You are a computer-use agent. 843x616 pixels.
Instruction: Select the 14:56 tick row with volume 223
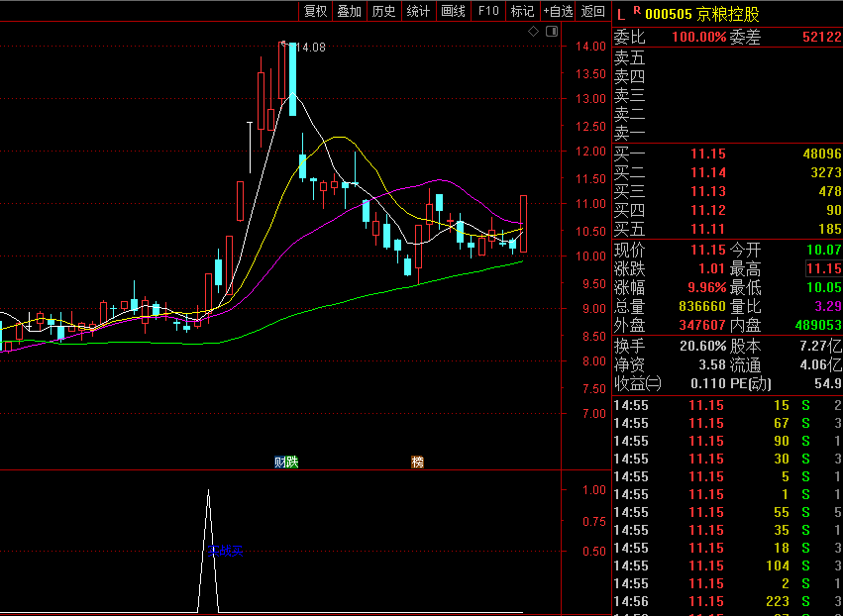tap(727, 601)
